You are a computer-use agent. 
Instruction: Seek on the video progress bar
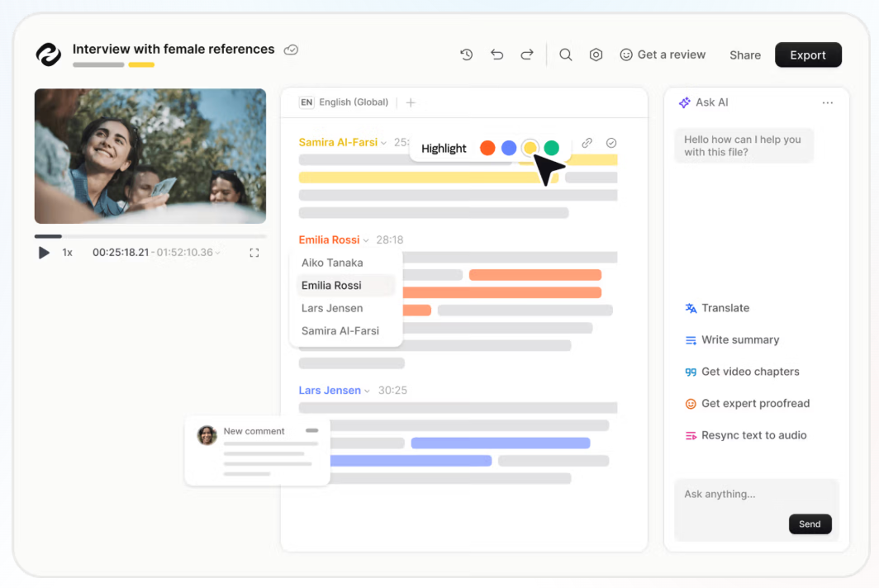(x=150, y=236)
